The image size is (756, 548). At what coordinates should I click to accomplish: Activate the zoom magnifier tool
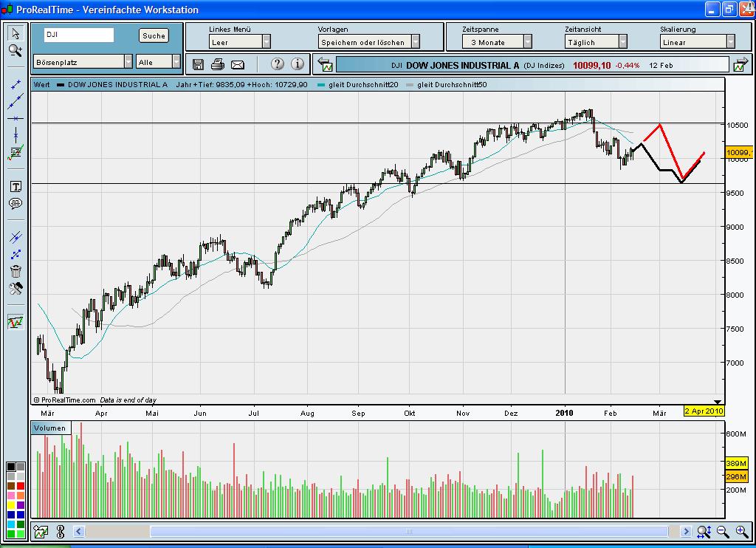pyautogui.click(x=16, y=50)
